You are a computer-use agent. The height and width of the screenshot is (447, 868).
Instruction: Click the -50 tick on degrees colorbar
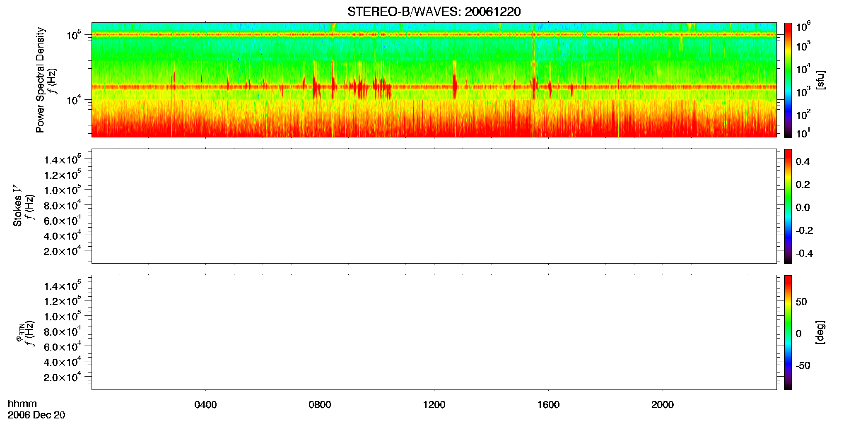click(x=803, y=366)
